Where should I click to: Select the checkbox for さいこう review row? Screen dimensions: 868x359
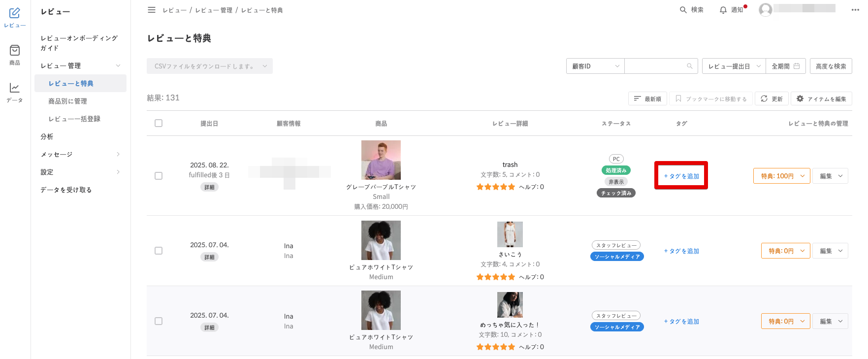coord(159,251)
